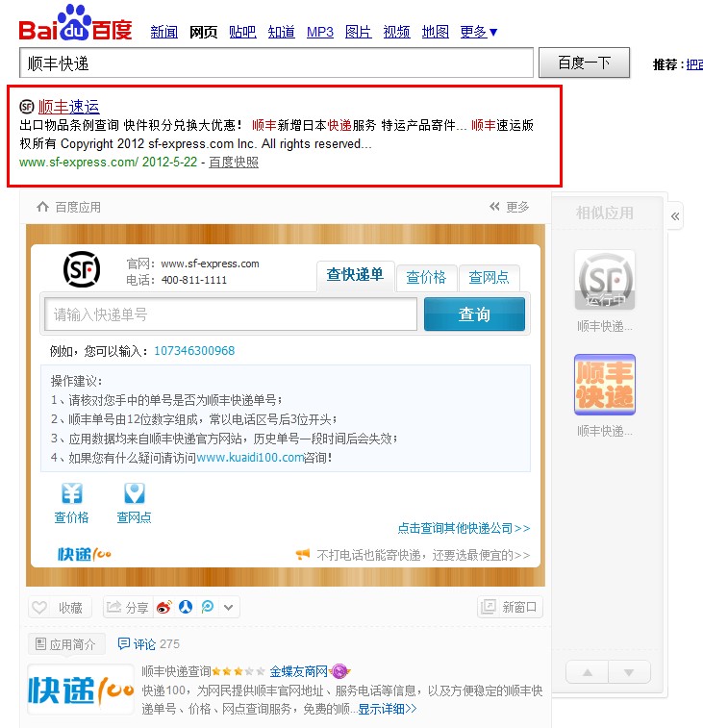The width and height of the screenshot is (703, 728).
Task: Expand app description via 显示详细>>
Action: [x=388, y=709]
